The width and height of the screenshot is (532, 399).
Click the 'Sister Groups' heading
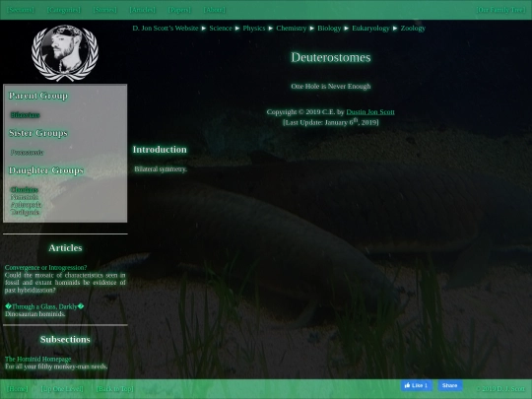tap(38, 133)
